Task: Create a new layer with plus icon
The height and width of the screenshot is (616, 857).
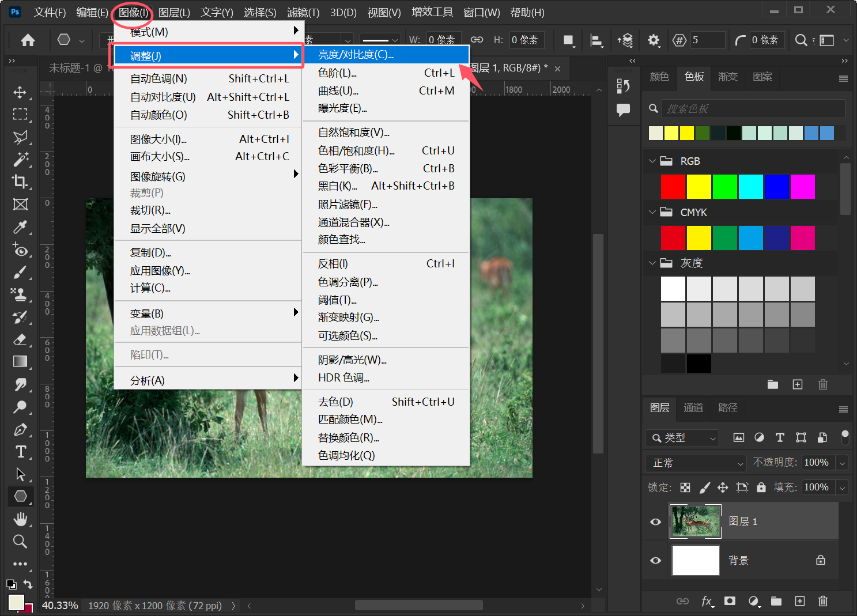Action: point(800,601)
